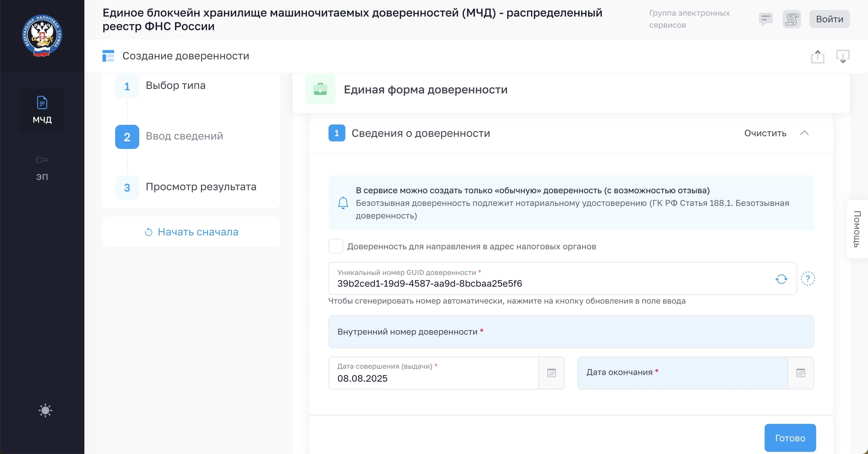Click the upload export icon
The image size is (868, 454).
point(817,56)
